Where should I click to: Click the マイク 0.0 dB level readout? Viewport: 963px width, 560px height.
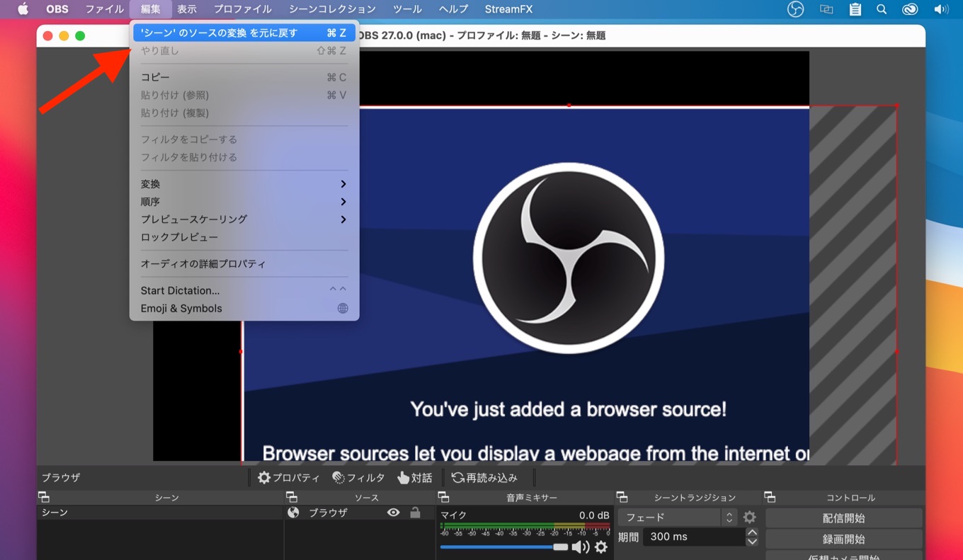coord(594,515)
